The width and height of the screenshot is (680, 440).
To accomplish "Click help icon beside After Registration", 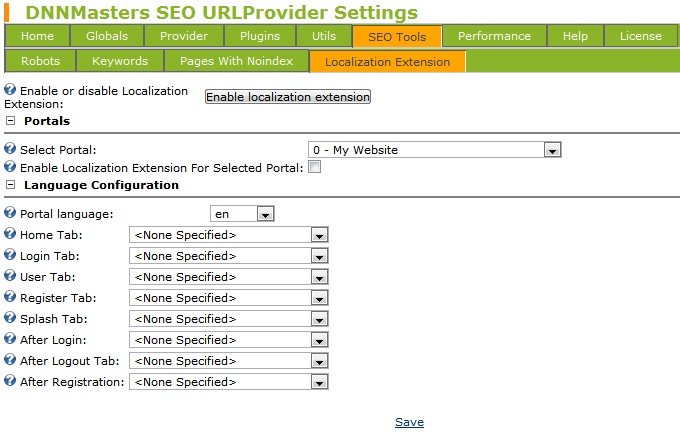I will (x=10, y=381).
